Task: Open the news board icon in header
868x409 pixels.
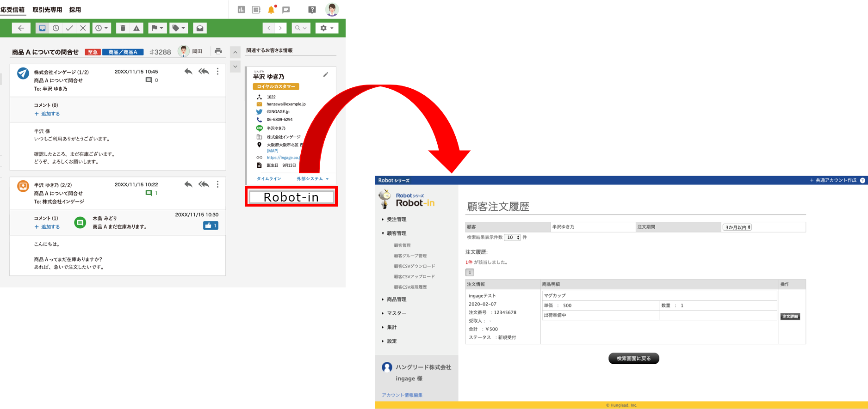Action: tap(256, 10)
